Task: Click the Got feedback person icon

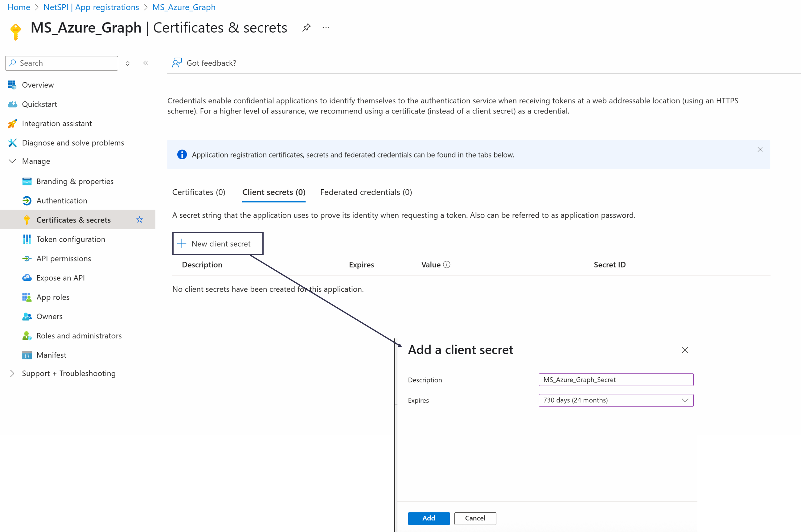Action: (177, 63)
